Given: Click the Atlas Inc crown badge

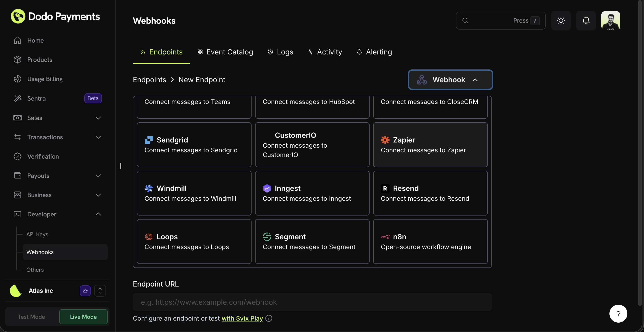Looking at the screenshot, I should (x=85, y=291).
